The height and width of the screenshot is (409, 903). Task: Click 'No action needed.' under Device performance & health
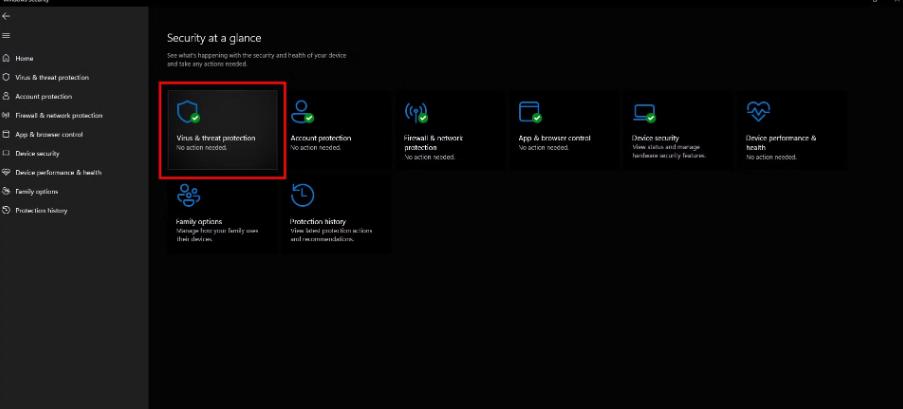click(771, 157)
